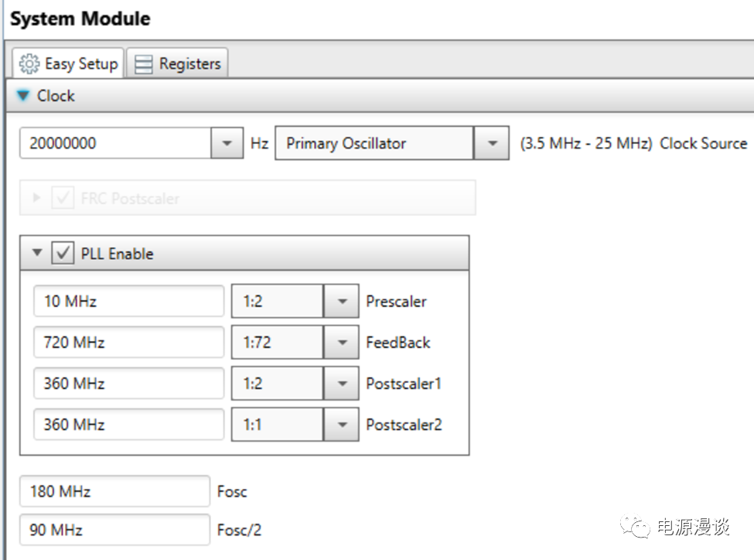Expand the FRC Postscaler section arrow

point(36,199)
